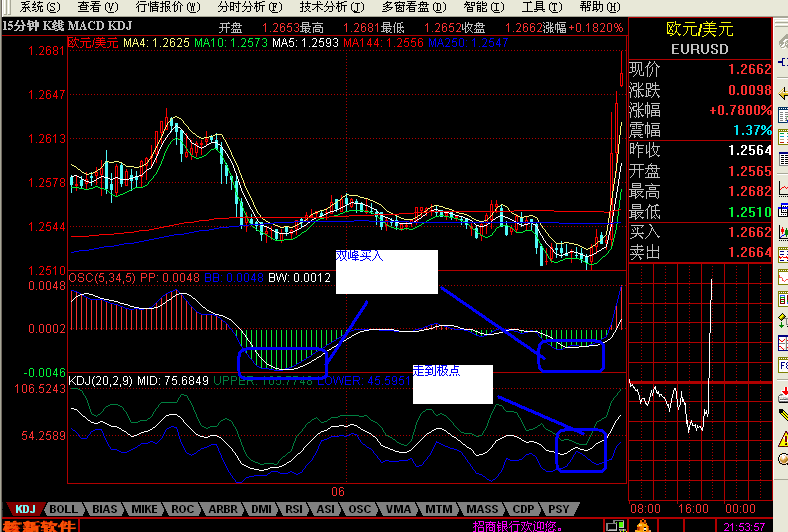
Task: Open the 技术分析(T) menu
Action: point(332,7)
